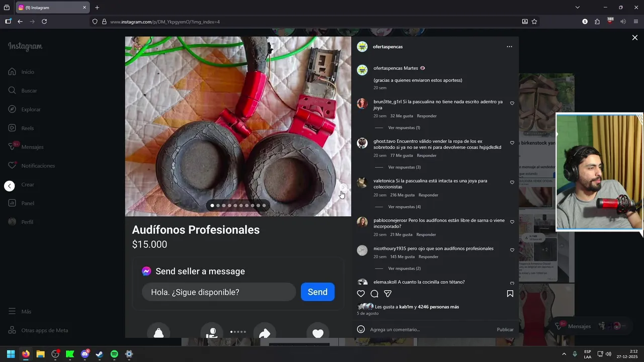The width and height of the screenshot is (644, 362).
Task: Open Perfil avatar in sidebar
Action: (x=13, y=222)
